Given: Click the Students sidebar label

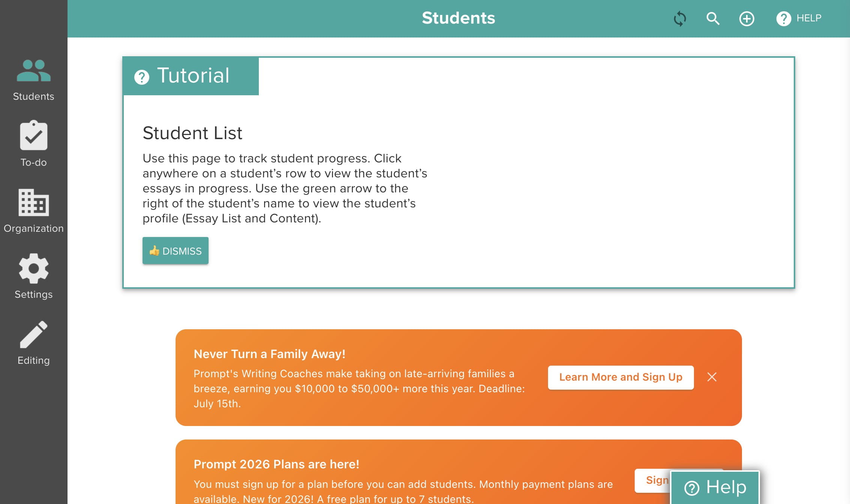Looking at the screenshot, I should pyautogui.click(x=33, y=96).
